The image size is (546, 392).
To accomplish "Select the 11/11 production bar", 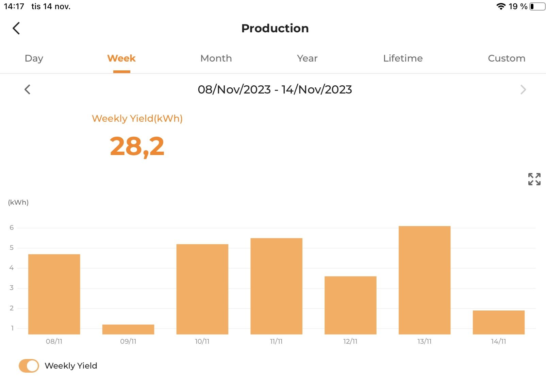I will [276, 286].
